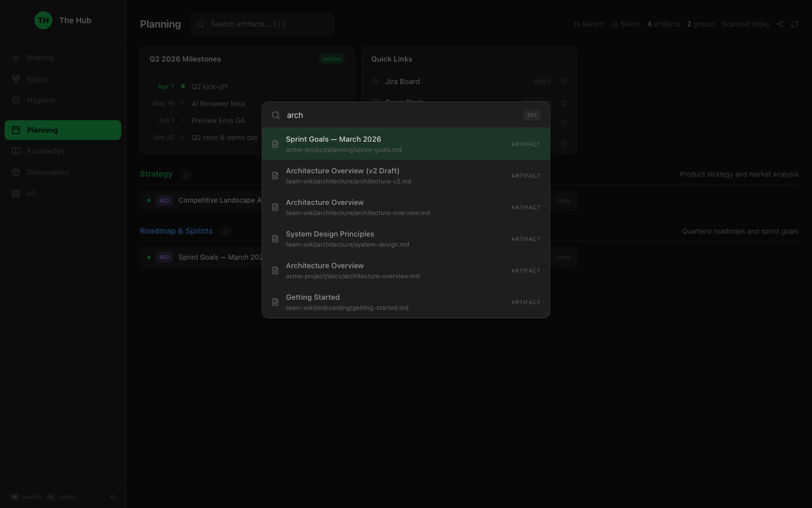Switch to Knowledge in the sidebar
Screen dimensions: 812x508
[x=46, y=151]
